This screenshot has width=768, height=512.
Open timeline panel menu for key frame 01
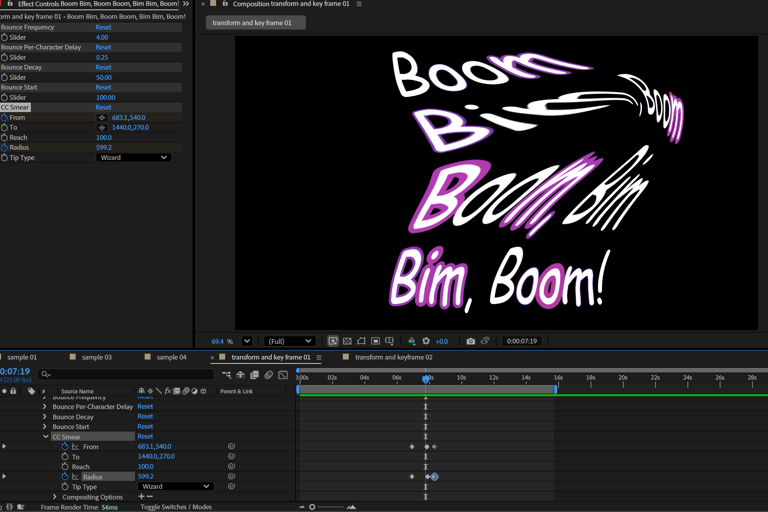(319, 358)
